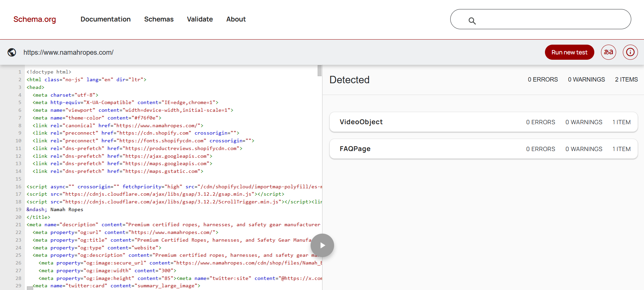Click the 2 ITEMS summary count
Viewport: 644px width, 290px height.
[626, 80]
